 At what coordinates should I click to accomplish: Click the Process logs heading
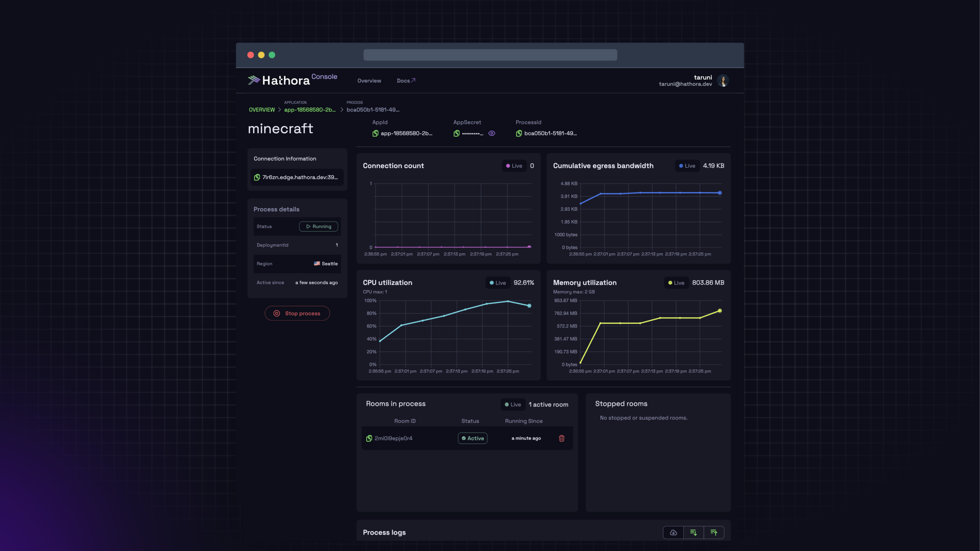pyautogui.click(x=384, y=532)
